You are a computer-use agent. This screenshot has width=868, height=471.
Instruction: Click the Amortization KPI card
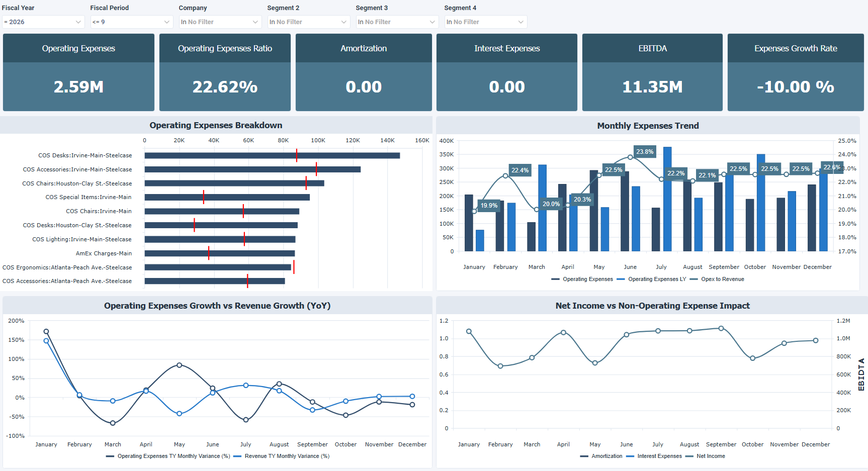[364, 72]
